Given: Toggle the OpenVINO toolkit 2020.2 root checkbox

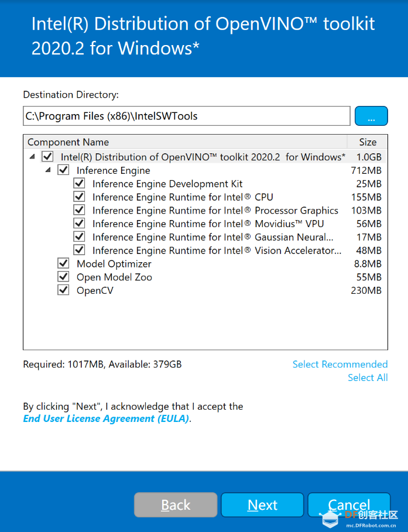Looking at the screenshot, I should [x=47, y=156].
